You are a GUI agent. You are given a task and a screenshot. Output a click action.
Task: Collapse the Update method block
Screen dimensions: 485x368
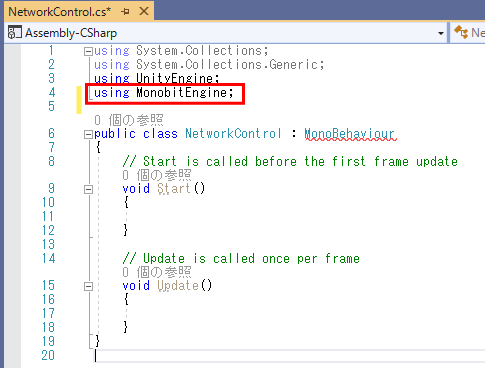click(x=88, y=286)
